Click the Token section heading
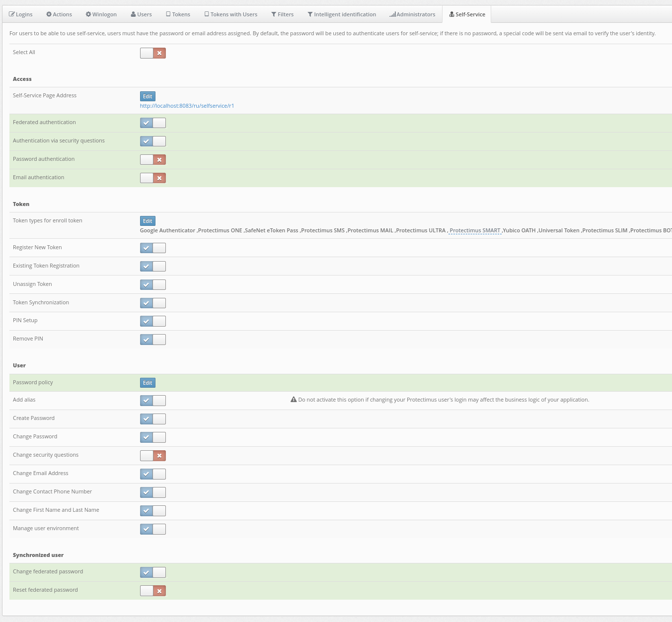The width and height of the screenshot is (672, 622). point(21,204)
